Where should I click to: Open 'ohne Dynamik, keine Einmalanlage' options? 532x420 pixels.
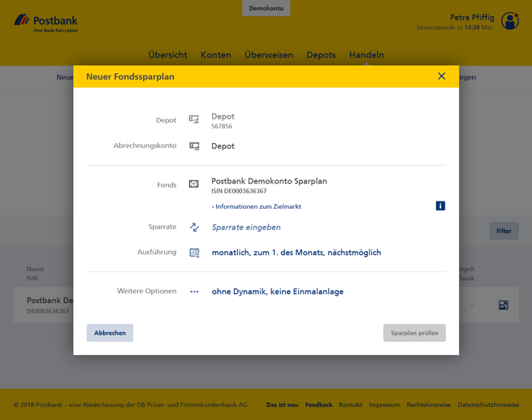[278, 292]
